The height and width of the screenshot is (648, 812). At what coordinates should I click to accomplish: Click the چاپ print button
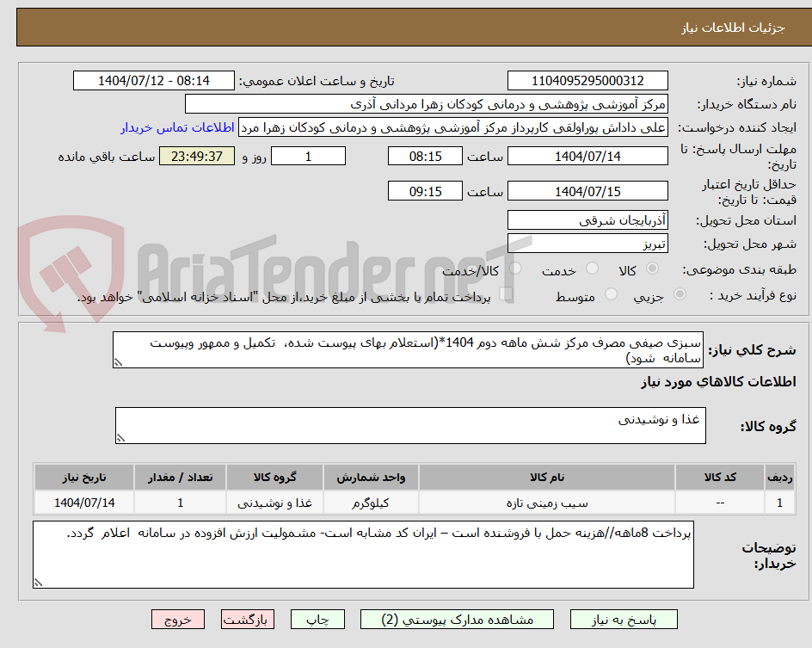317,619
